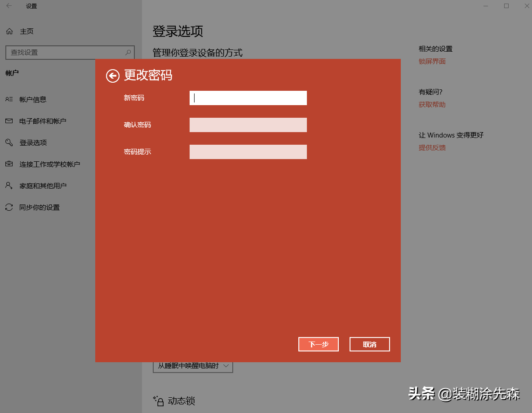Click 取消 to dismiss the password dialog
Screen dimensions: 532x413
click(x=369, y=344)
